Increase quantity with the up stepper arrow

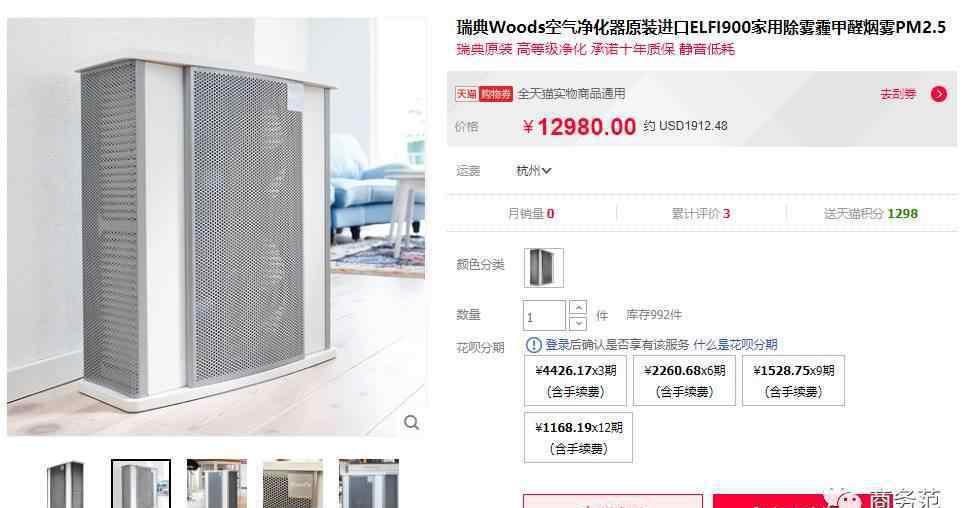click(578, 308)
